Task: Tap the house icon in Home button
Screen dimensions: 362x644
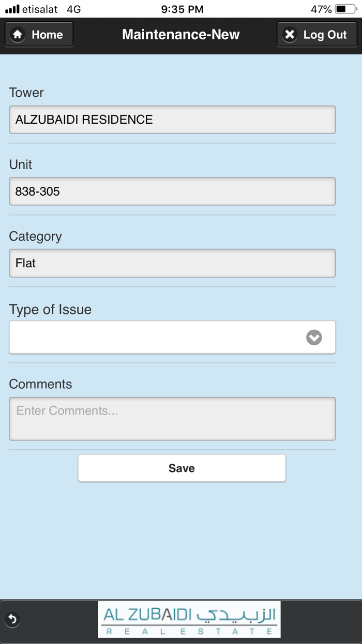Action: point(18,35)
